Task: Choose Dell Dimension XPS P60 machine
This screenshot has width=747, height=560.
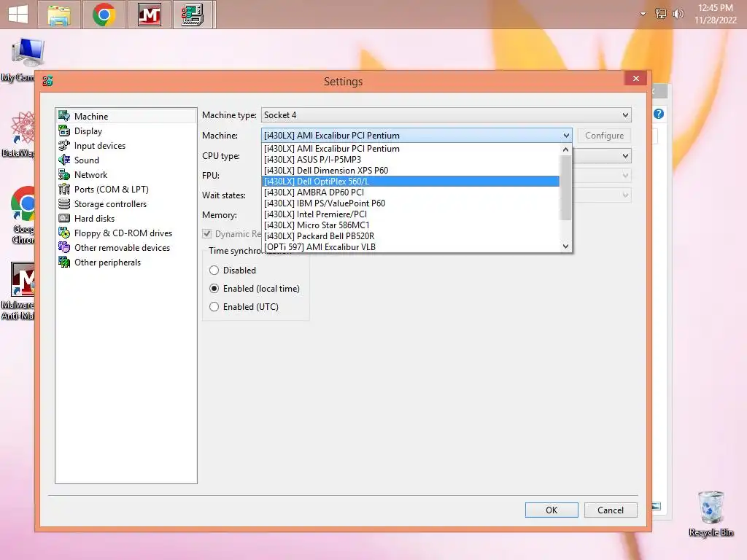Action: [411, 171]
